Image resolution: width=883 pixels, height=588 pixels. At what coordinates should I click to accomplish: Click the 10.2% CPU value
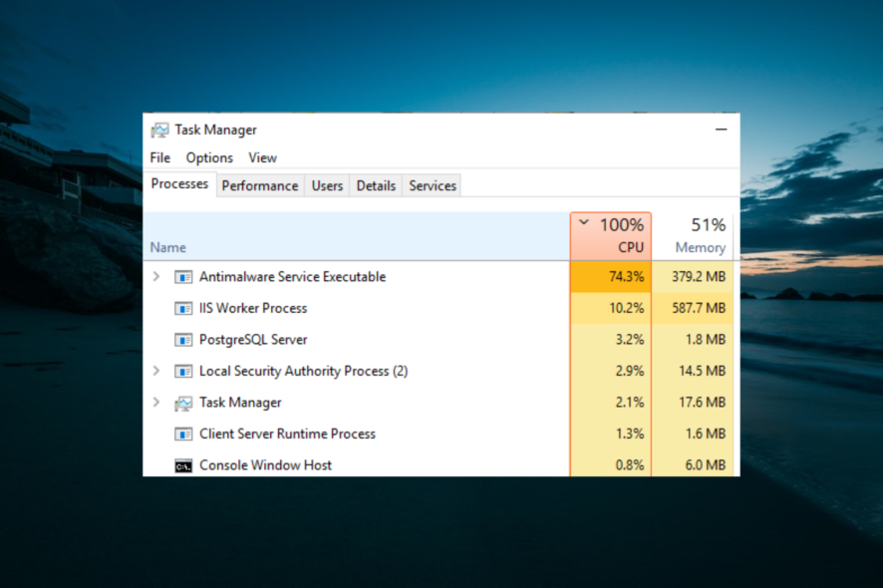pyautogui.click(x=626, y=308)
